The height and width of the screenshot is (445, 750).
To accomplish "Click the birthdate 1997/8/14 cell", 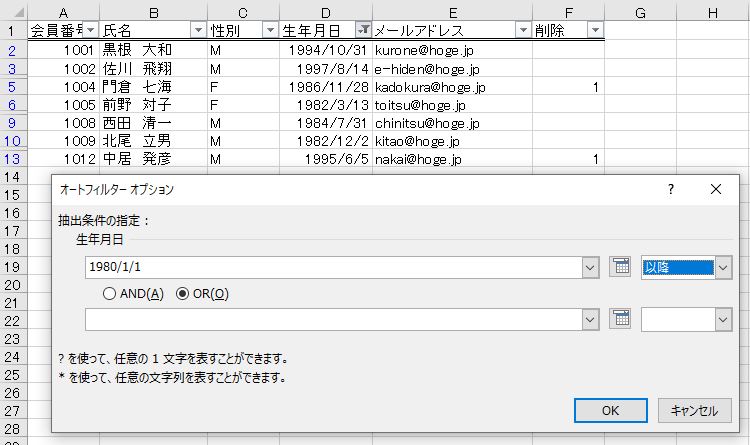I will pyautogui.click(x=326, y=69).
